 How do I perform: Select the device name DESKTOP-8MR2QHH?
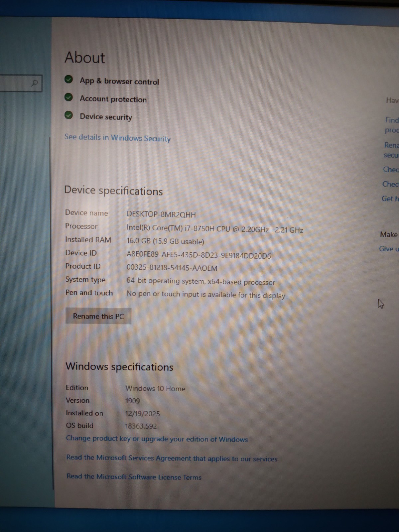click(161, 214)
